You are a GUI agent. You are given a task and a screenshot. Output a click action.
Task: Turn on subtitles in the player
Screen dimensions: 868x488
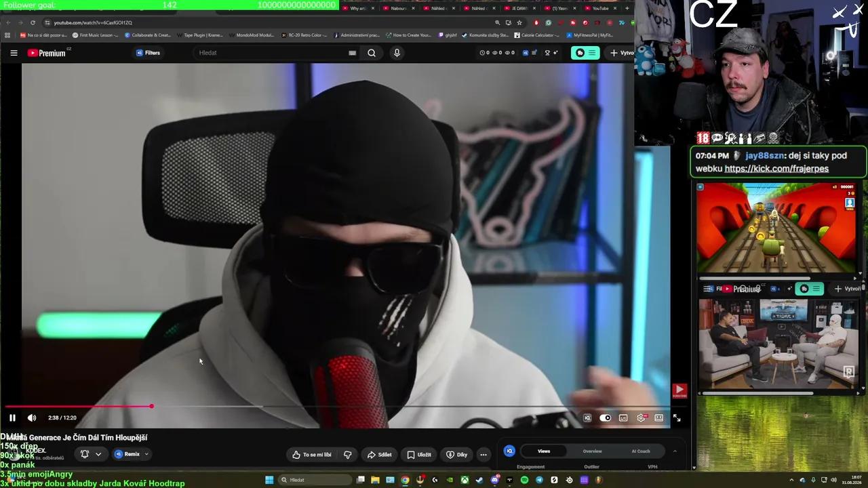[x=623, y=418]
